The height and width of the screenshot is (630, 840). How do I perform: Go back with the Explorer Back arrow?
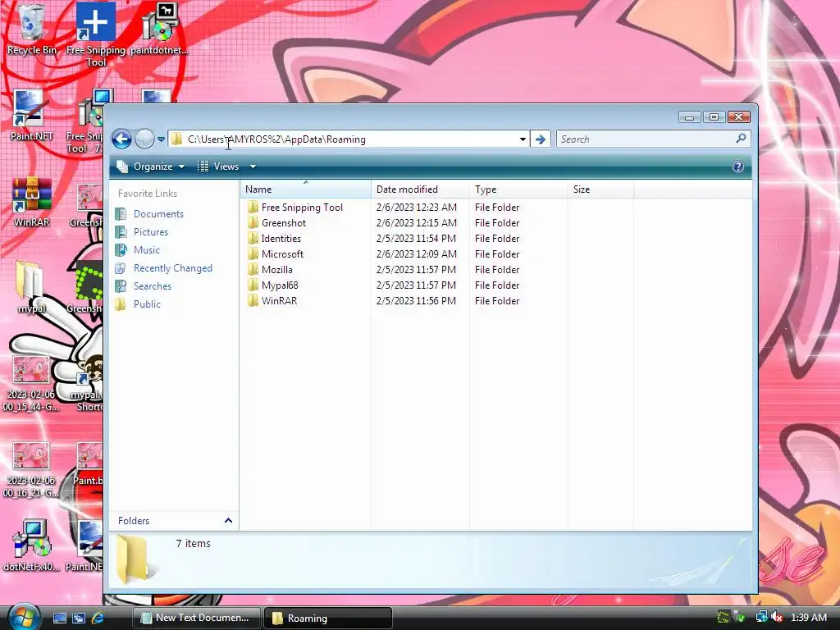121,139
